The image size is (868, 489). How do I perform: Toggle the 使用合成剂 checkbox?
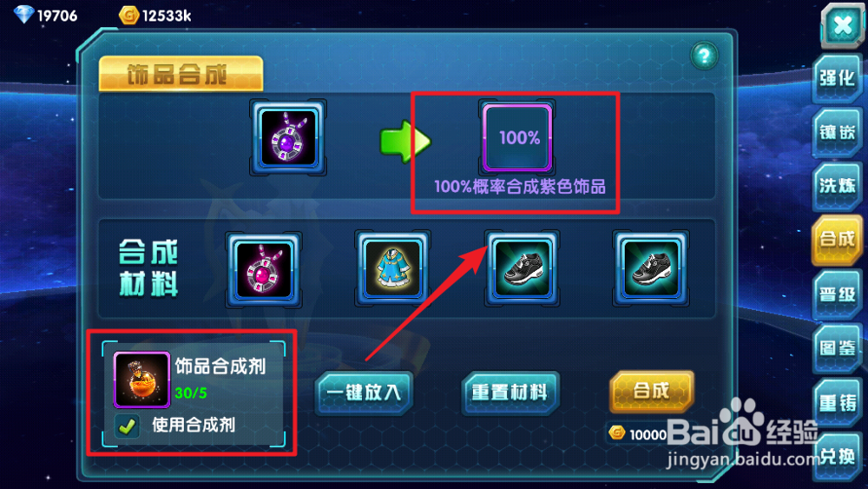(128, 426)
